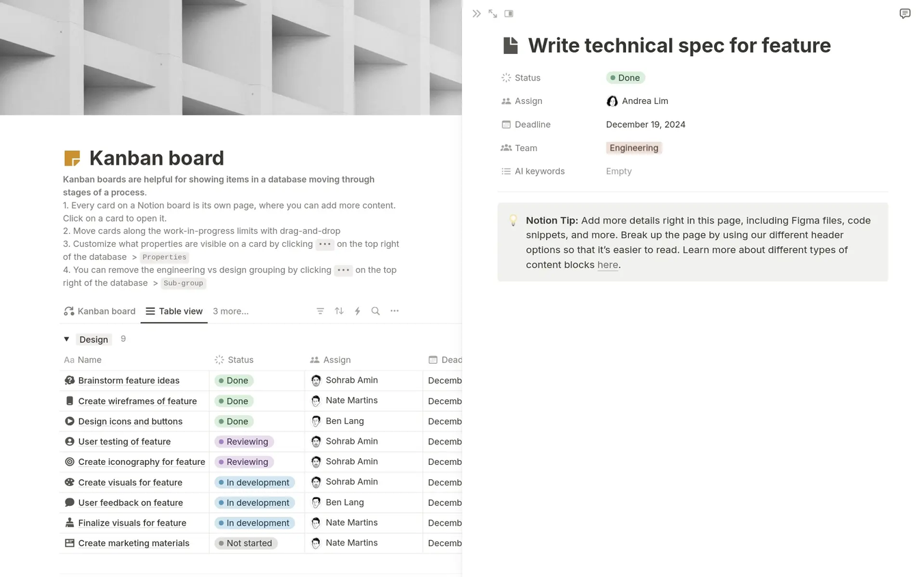This screenshot has height=577, width=924.
Task: Open Create wireframes of feature page
Action: coord(137,401)
